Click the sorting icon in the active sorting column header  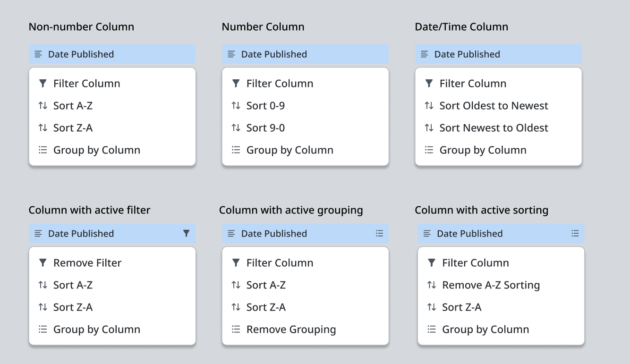coord(574,233)
